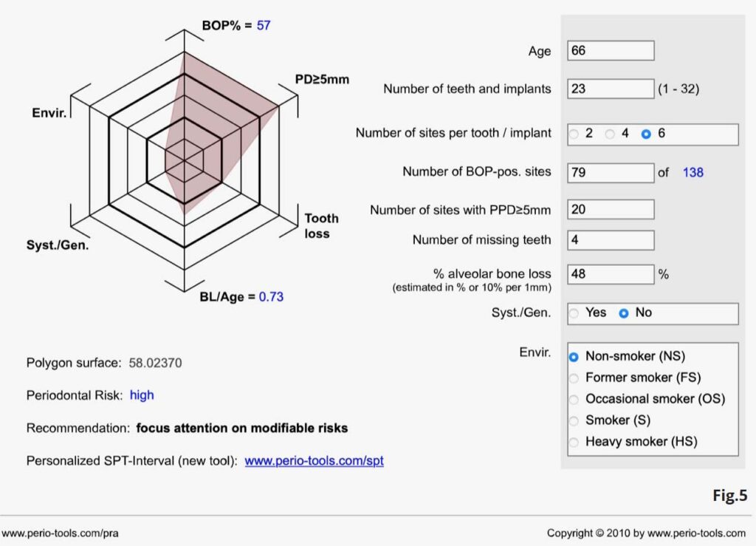Click the Age input field

(611, 51)
